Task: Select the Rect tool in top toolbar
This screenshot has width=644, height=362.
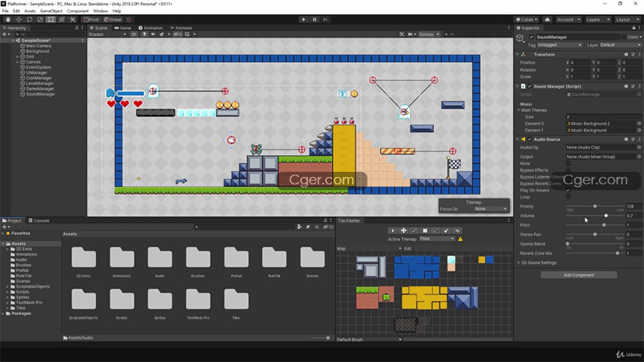Action: point(50,19)
